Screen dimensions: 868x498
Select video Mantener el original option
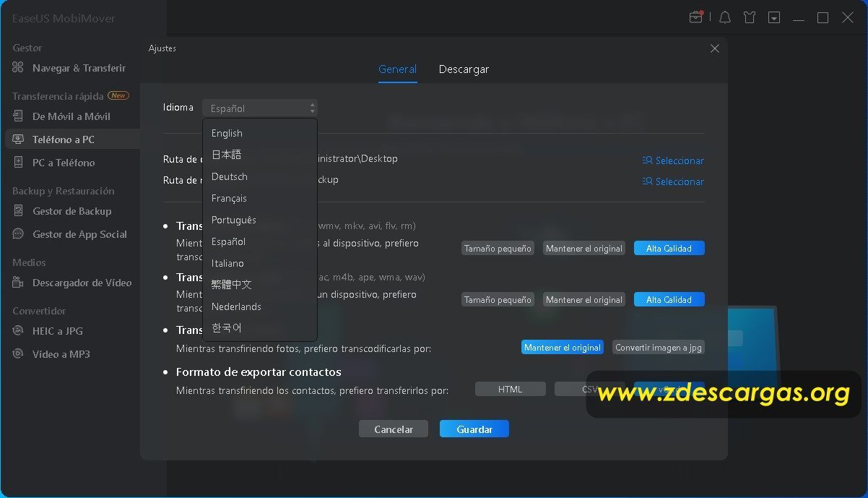[x=584, y=249]
